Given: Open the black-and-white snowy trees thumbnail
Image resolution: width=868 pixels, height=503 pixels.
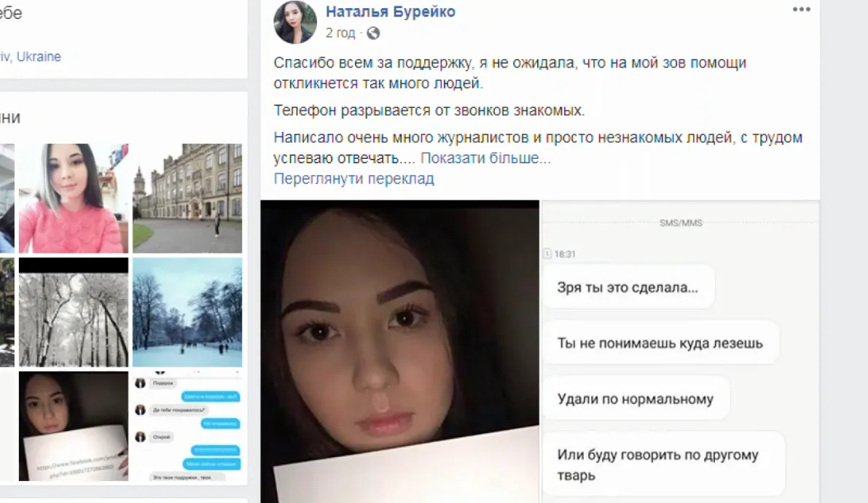Looking at the screenshot, I should point(74,312).
